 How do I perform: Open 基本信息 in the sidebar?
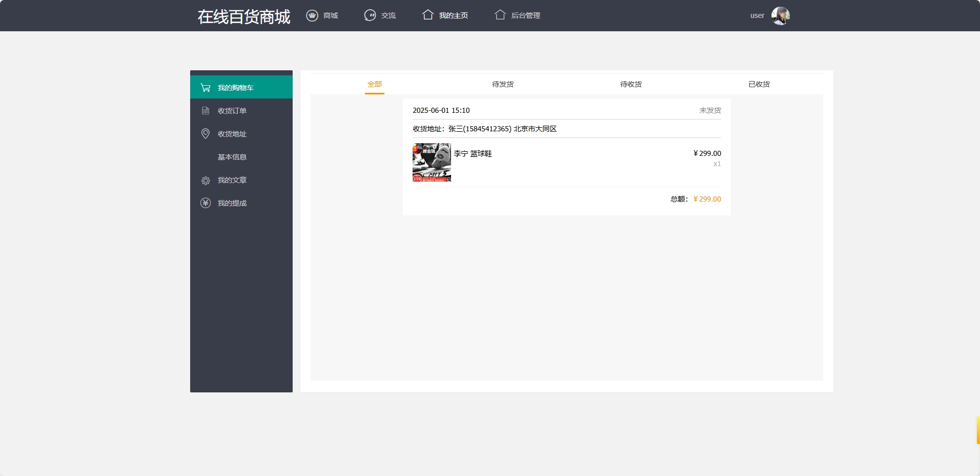click(x=232, y=157)
